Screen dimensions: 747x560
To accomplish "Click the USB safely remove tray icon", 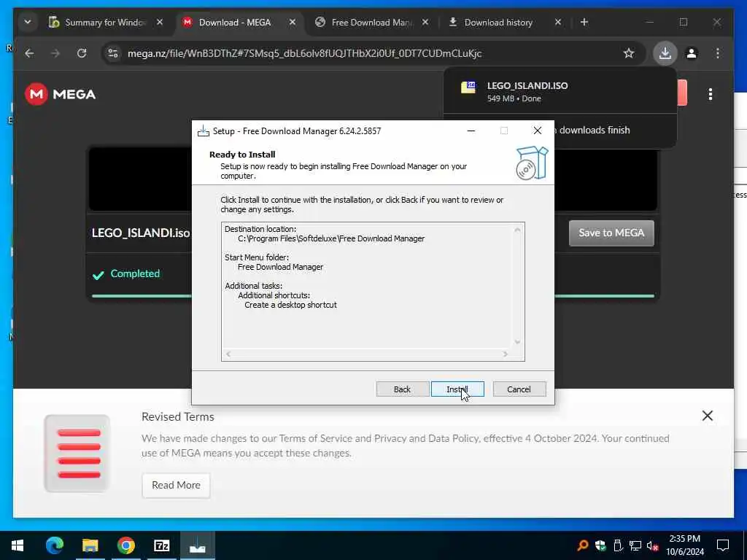I will point(617,545).
